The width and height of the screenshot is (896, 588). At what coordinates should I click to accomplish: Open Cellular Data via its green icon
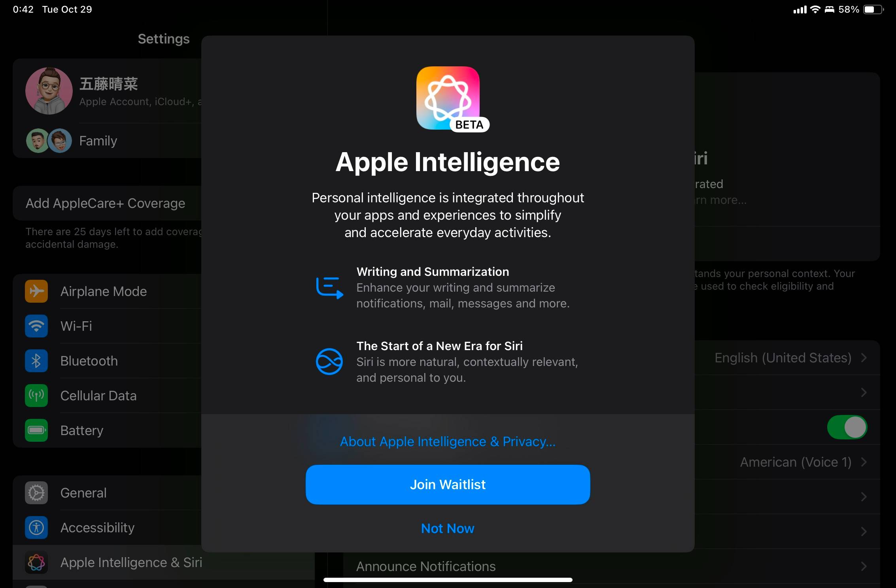tap(36, 396)
